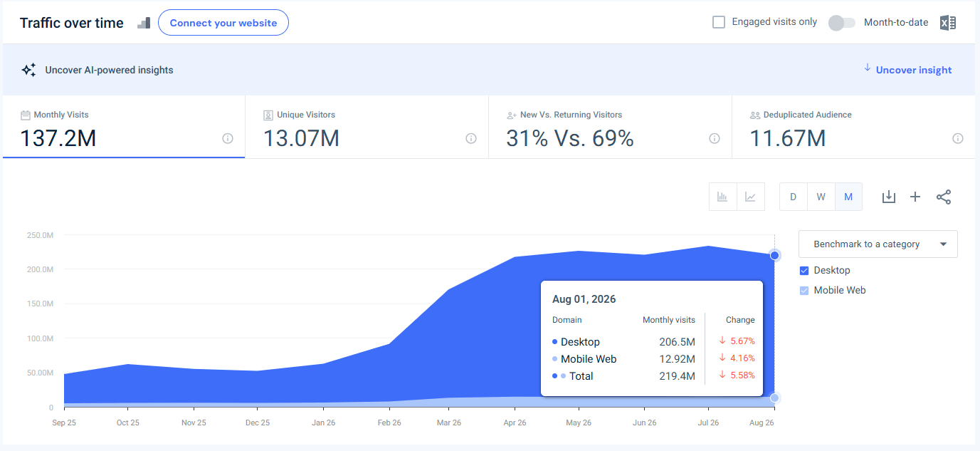The height and width of the screenshot is (451, 980).
Task: Click the 31% Vs. 69% value
Action: tap(570, 138)
